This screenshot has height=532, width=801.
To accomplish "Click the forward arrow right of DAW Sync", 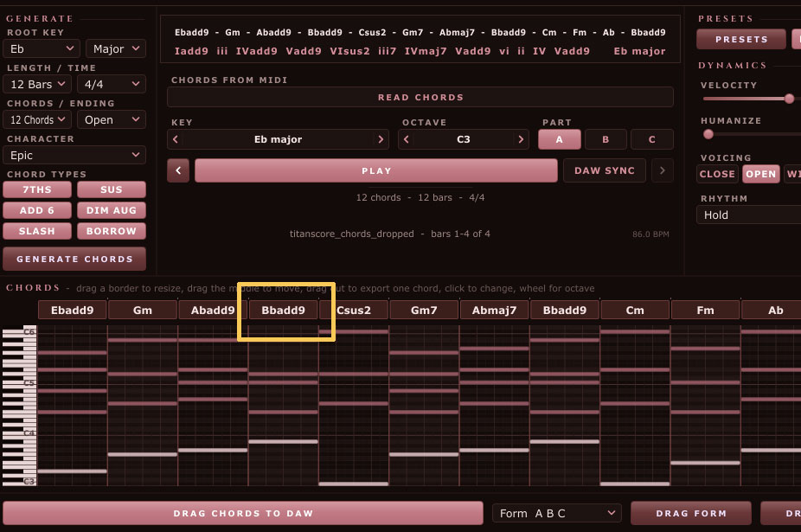I will (662, 170).
